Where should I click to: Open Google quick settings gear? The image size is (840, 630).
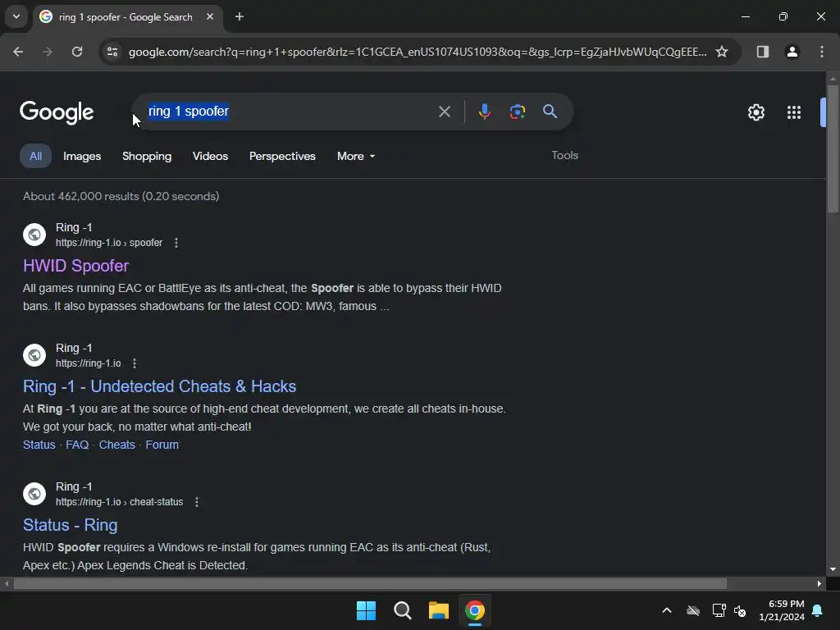(x=756, y=112)
